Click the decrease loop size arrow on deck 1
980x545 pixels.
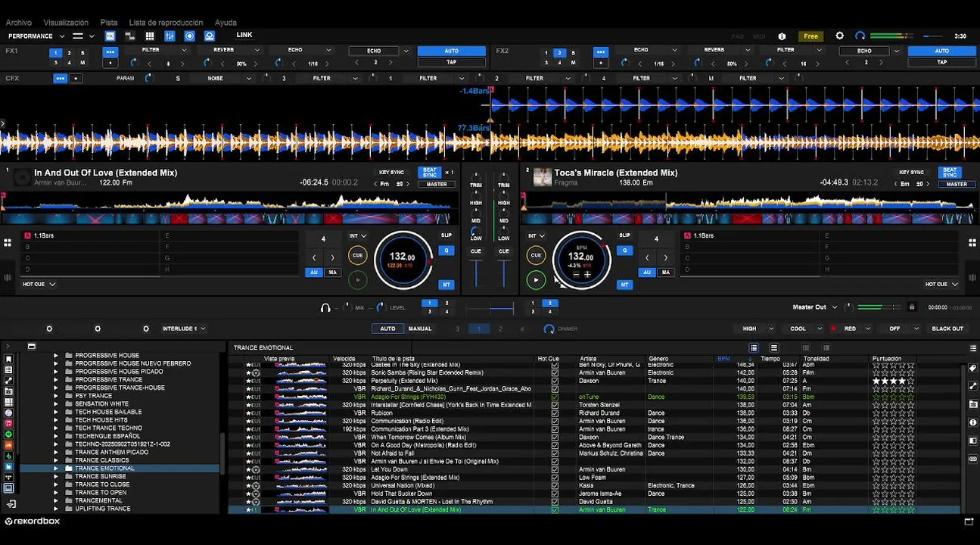coord(314,258)
